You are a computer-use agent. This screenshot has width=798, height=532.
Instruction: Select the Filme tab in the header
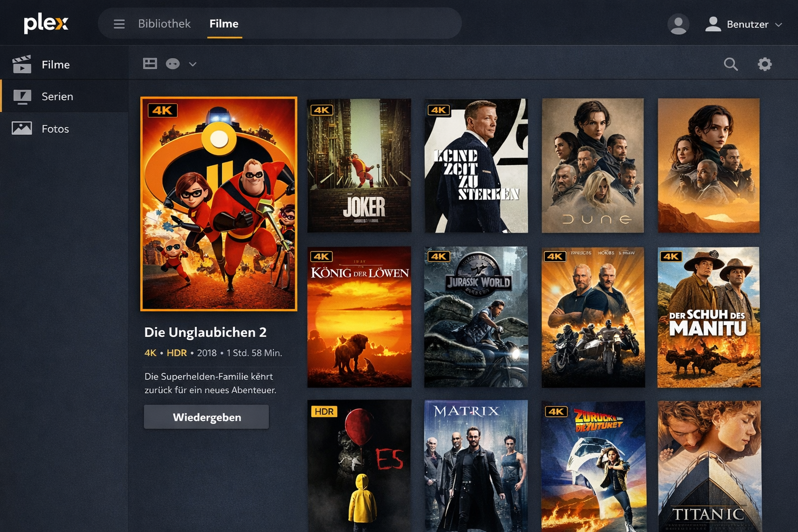pos(224,23)
